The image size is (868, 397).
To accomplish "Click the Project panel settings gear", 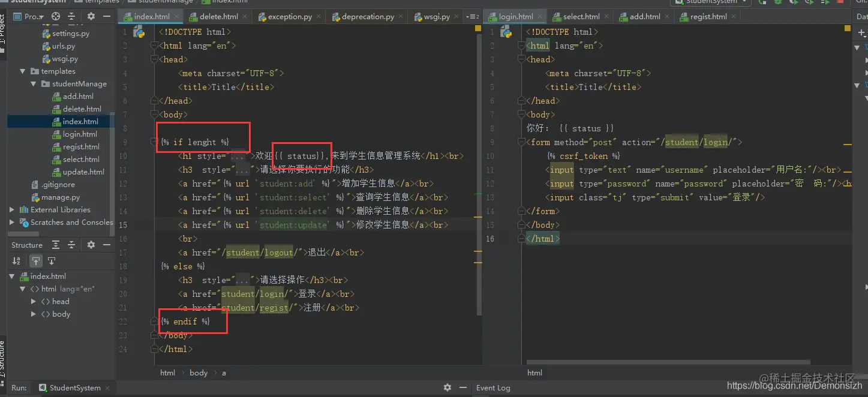I will point(91,17).
